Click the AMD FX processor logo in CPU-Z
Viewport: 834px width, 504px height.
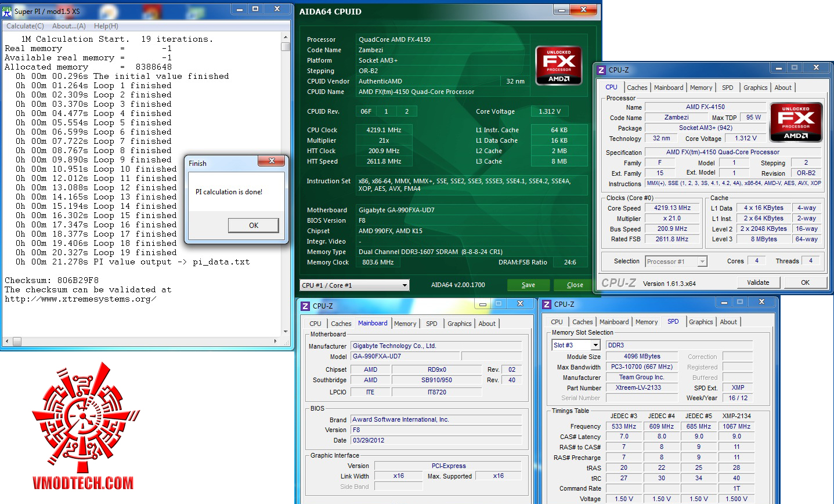[796, 122]
